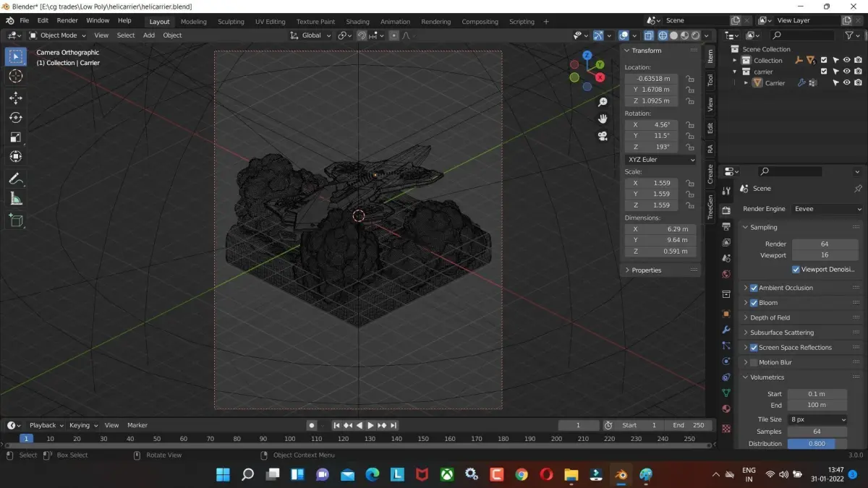Open the Object Mode dropdown

coord(59,35)
